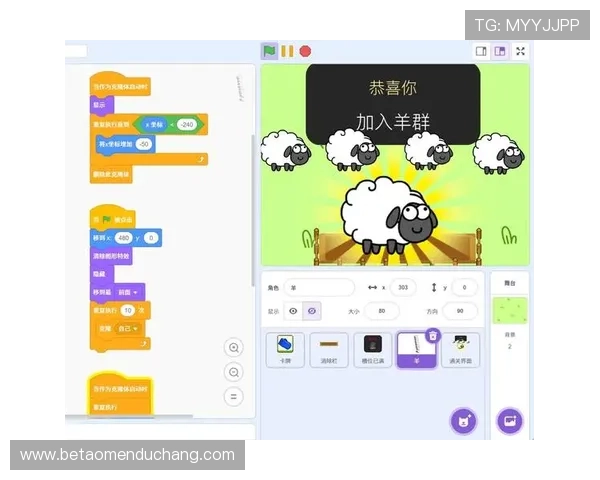This screenshot has height=480, width=600.
Task: Open the add sprite cat button
Action: point(464,421)
